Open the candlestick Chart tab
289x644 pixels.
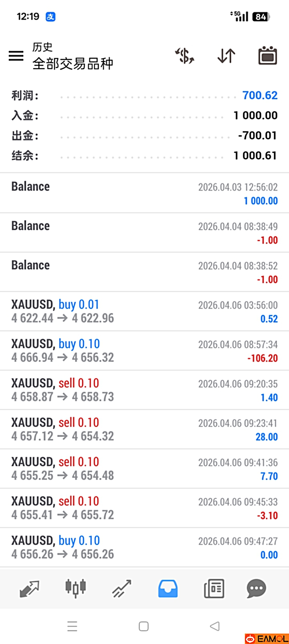tap(75, 589)
